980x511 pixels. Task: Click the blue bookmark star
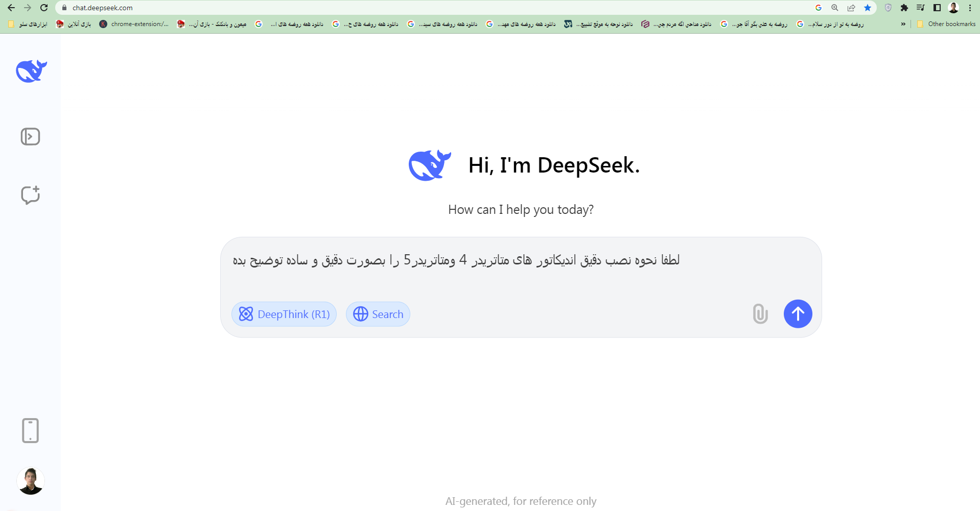point(868,8)
